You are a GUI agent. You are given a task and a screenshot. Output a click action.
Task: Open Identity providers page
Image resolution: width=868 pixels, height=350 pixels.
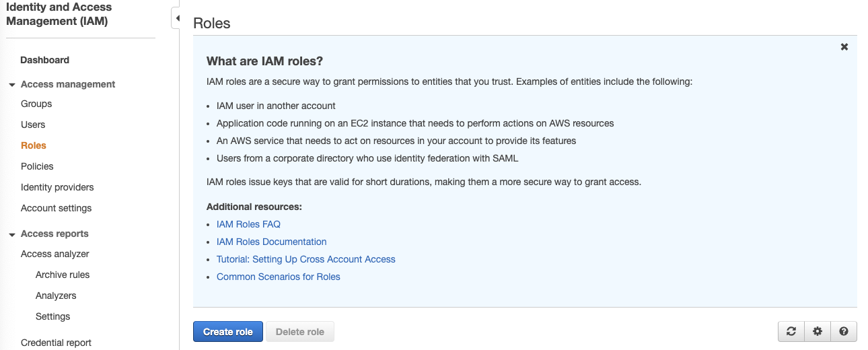(x=57, y=187)
